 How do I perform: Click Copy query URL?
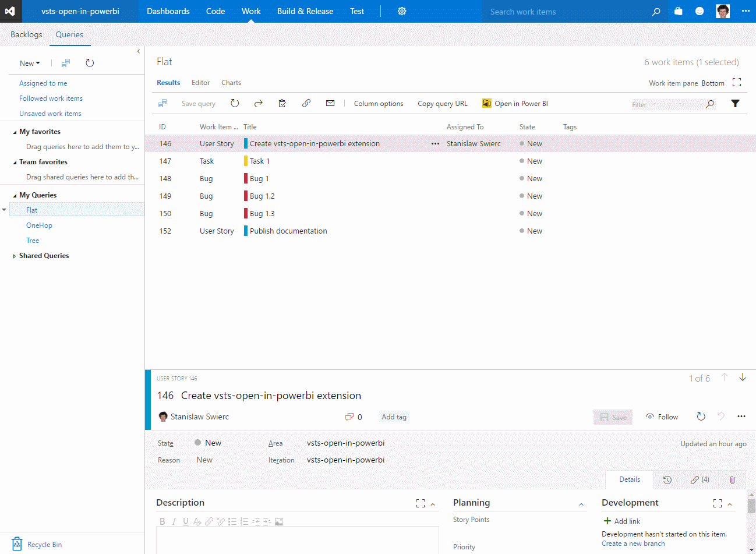[443, 104]
